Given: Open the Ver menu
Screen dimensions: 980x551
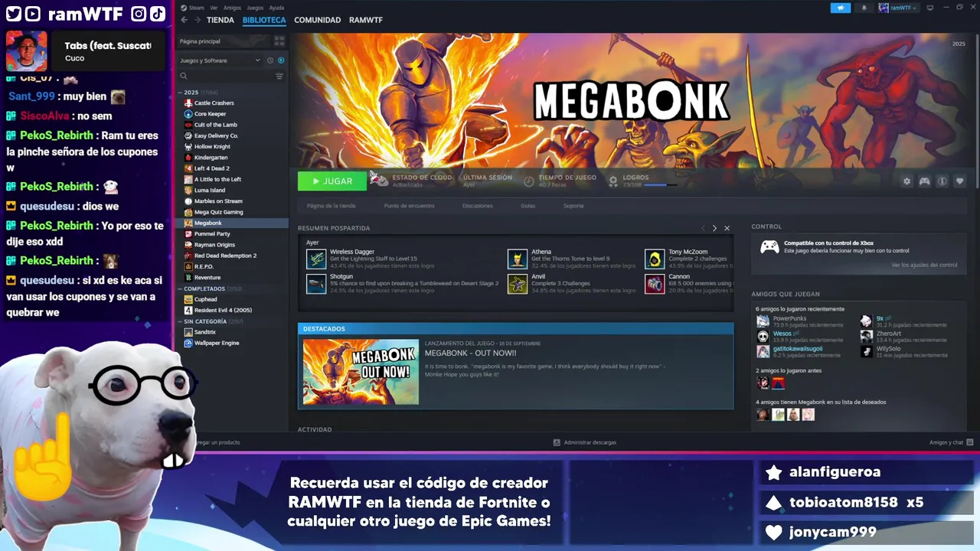Looking at the screenshot, I should point(214,8).
